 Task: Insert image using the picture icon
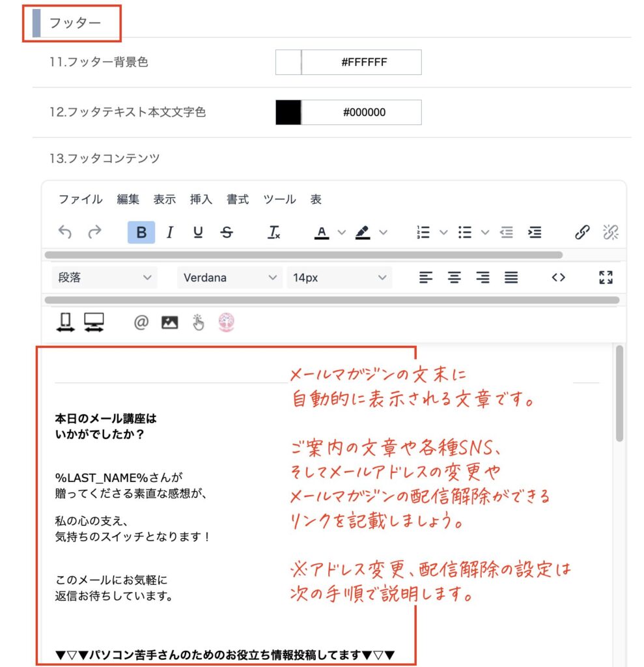(169, 322)
